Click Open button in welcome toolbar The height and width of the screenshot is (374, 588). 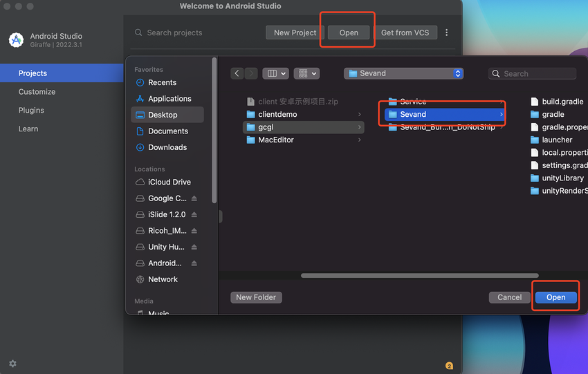[349, 32]
